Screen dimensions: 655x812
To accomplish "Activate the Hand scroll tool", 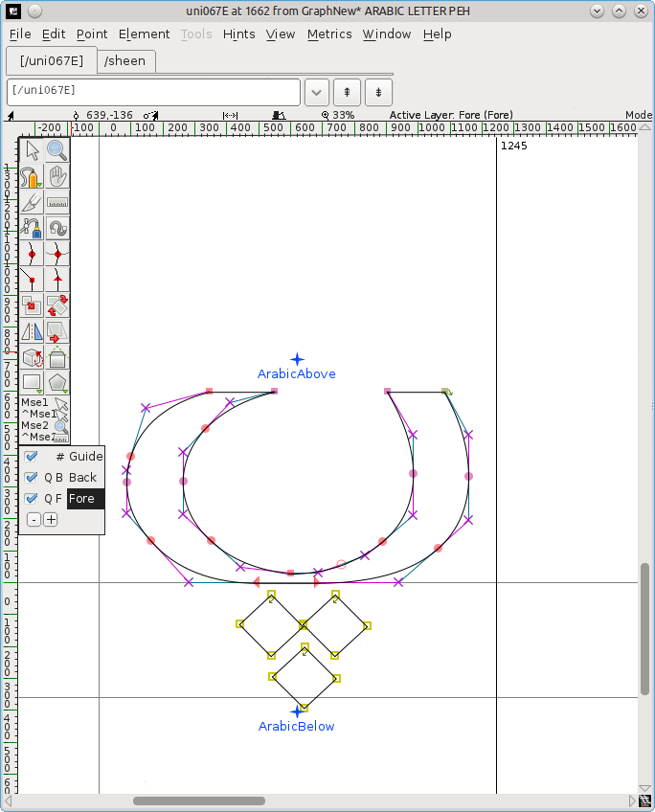I will point(57,176).
